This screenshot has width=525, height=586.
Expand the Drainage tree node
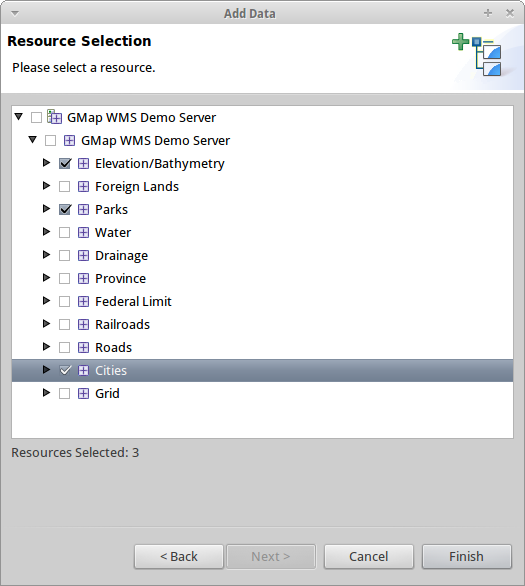tap(46, 255)
